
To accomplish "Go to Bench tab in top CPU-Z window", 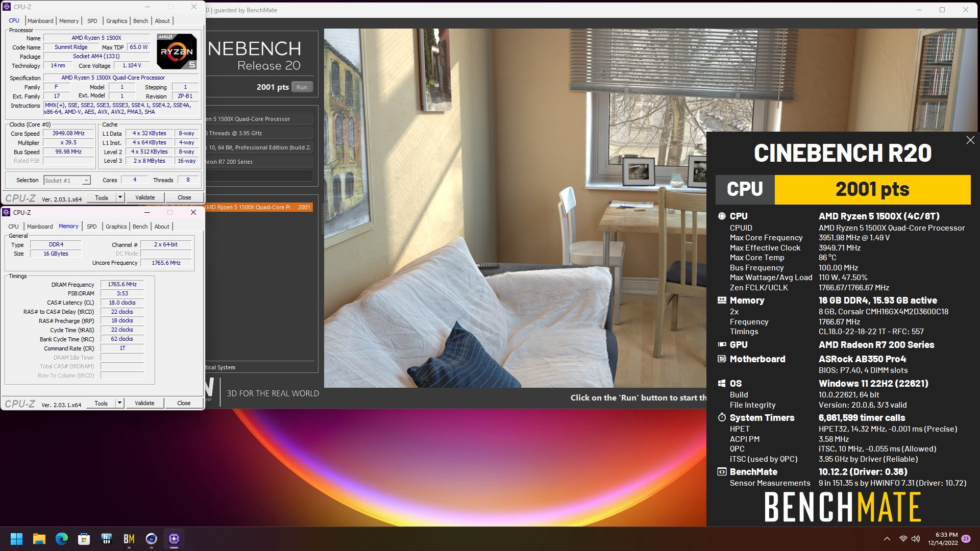I will pyautogui.click(x=141, y=21).
